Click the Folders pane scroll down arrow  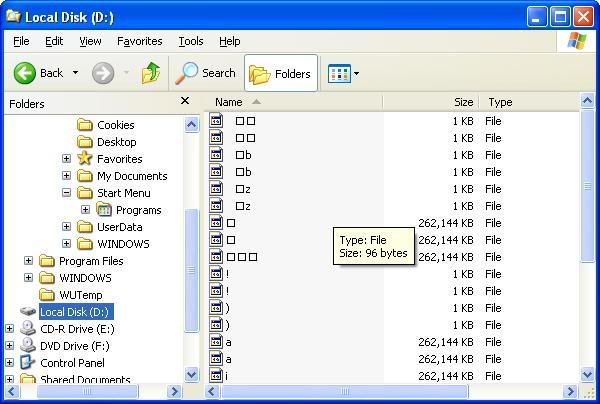click(x=191, y=374)
